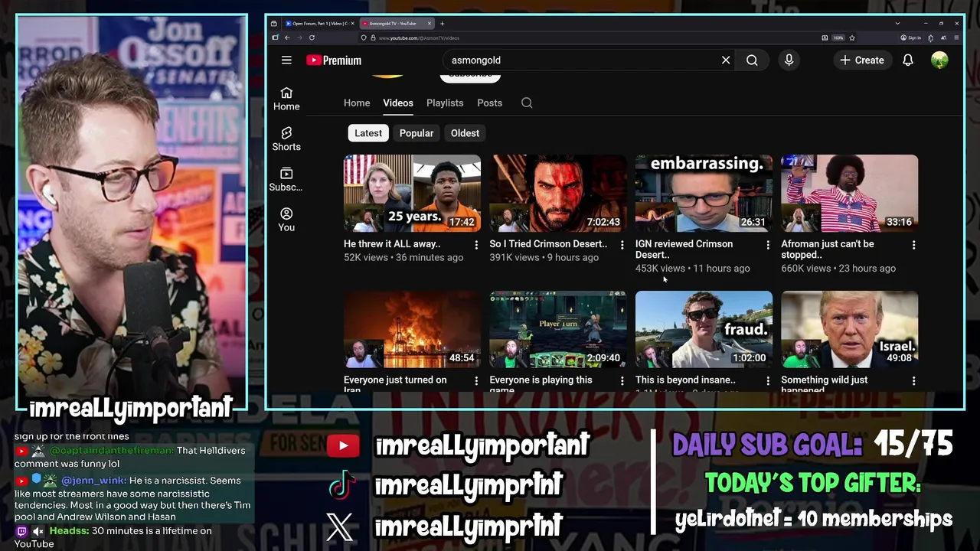Open the browser application menu

(956, 37)
